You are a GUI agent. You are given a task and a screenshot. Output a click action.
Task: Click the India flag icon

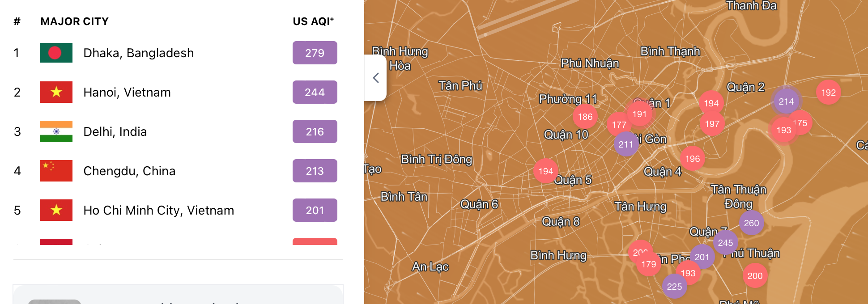(56, 131)
